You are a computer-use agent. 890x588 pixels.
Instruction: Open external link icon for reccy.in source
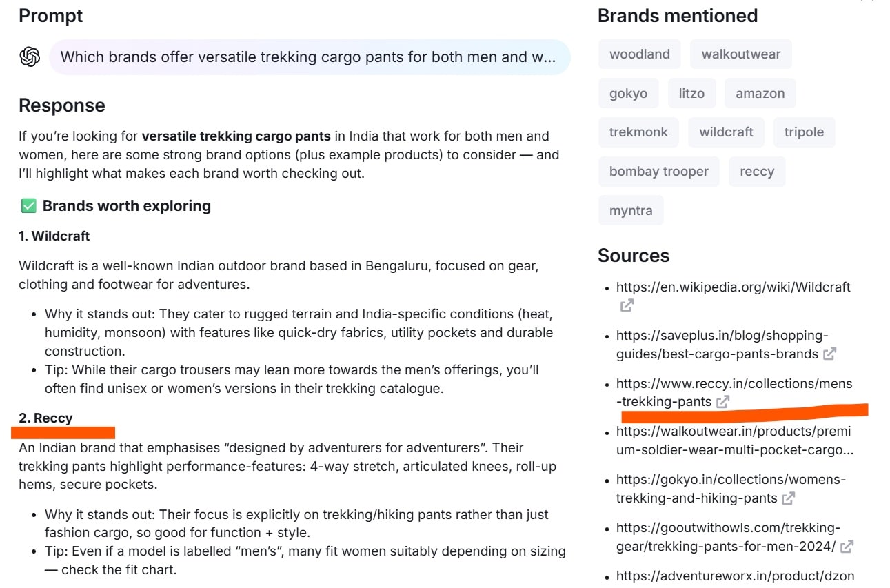click(722, 402)
